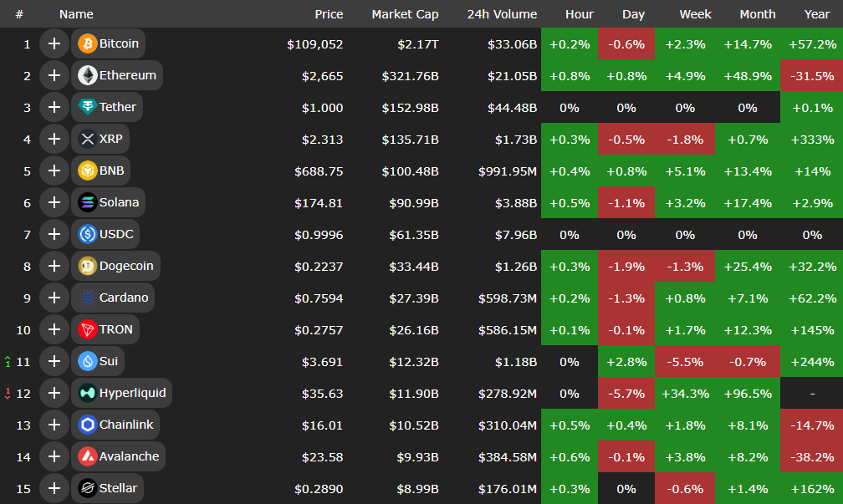Click the Avalanche logo icon
843x504 pixels.
[87, 456]
